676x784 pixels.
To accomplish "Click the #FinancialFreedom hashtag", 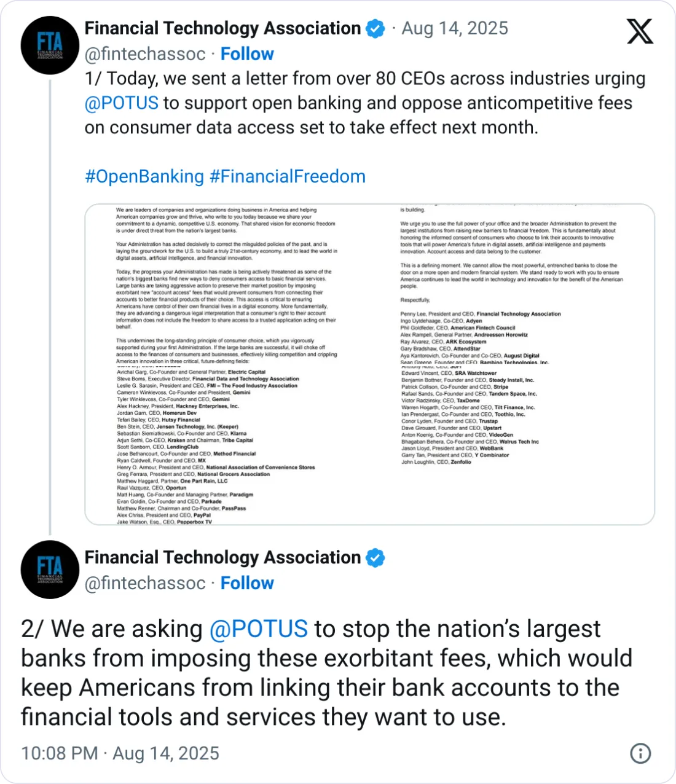I will point(288,176).
